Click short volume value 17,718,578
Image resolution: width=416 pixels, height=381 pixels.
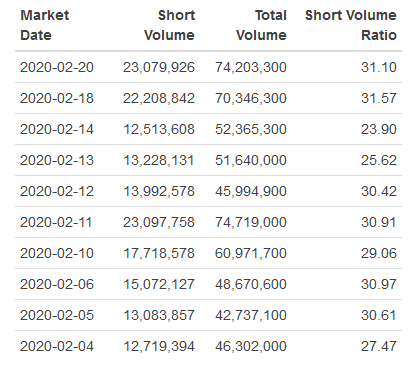tap(159, 253)
